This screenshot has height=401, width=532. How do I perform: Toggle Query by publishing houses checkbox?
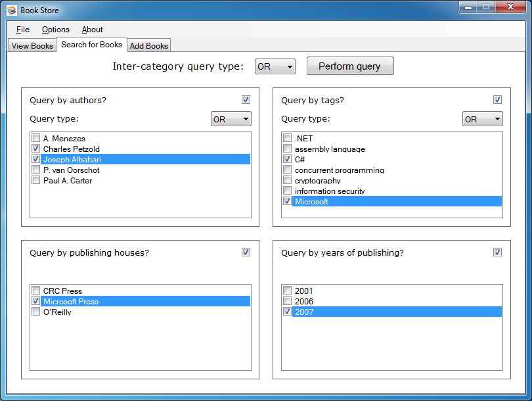[246, 252]
